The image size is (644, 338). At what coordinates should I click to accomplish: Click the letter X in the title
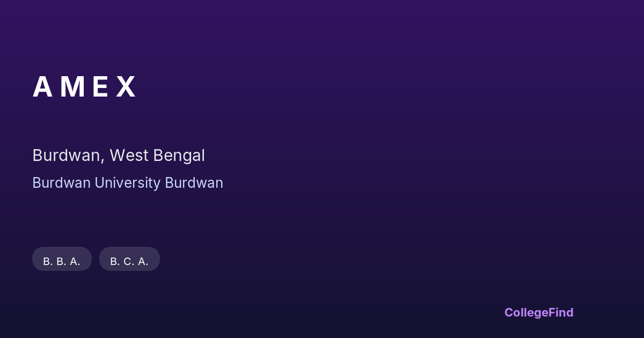tap(126, 87)
